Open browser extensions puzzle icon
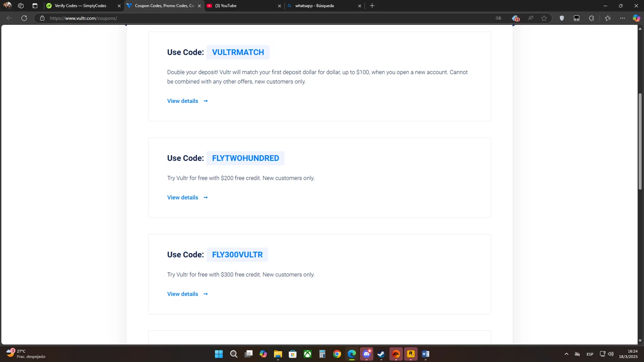Screen dimensions: 644x362 click(592, 18)
